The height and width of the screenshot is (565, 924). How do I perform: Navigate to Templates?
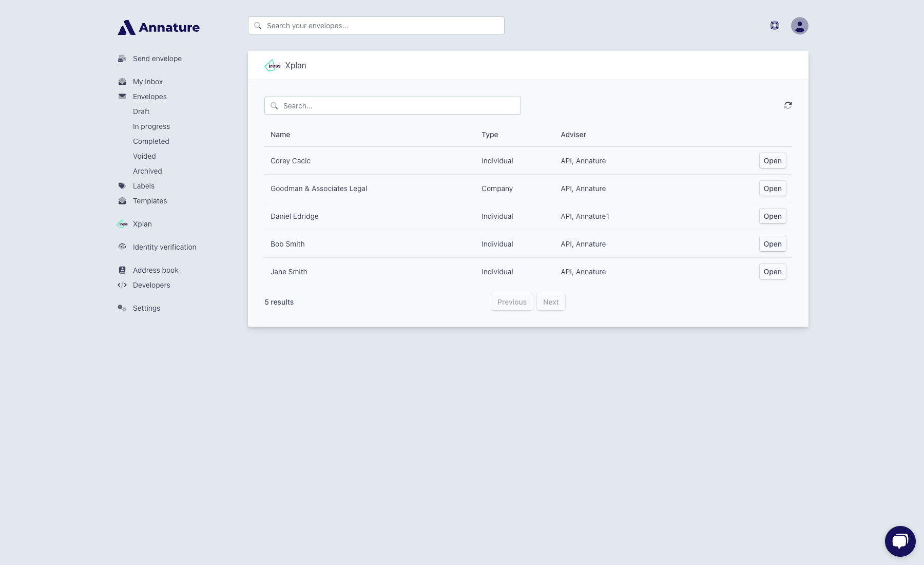(x=149, y=201)
